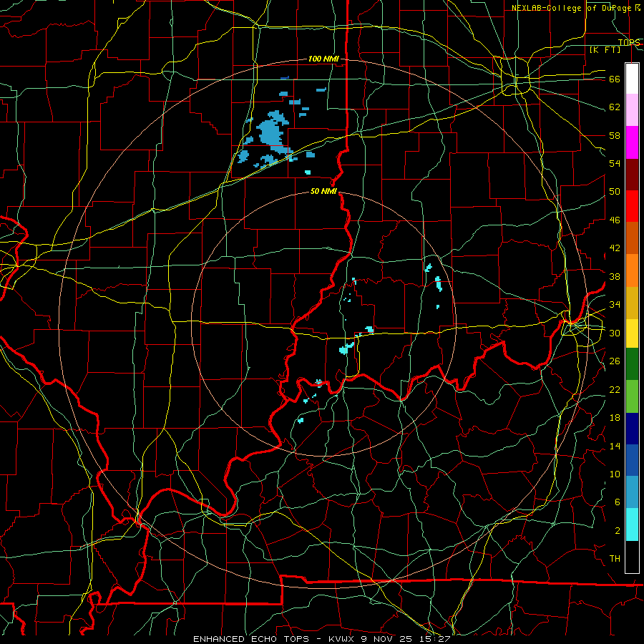Image resolution: width=644 pixels, height=644 pixels.
Task: Click the 'TH' threshold legend label
Action: click(615, 559)
